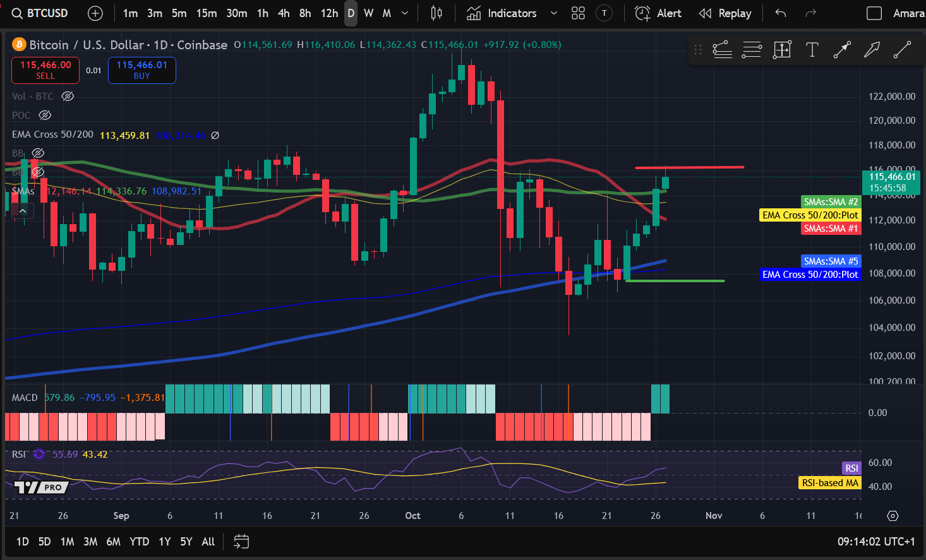Start Bar Replay mode
The height and width of the screenshot is (560, 926).
point(725,13)
